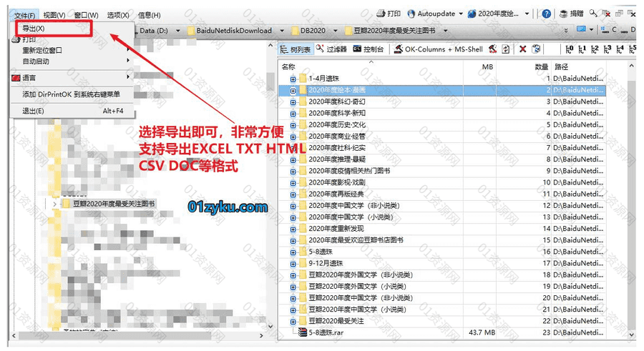Expand the 1-4月速珠 folder node
This screenshot has height=351, width=644.
point(293,79)
